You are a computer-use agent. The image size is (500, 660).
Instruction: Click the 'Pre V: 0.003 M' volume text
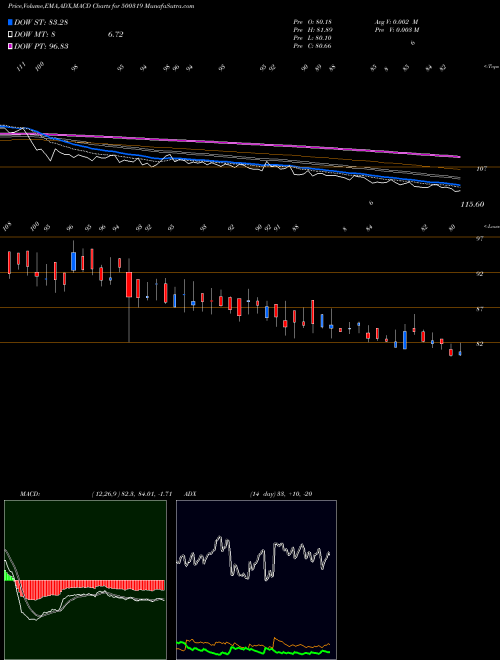click(x=397, y=30)
